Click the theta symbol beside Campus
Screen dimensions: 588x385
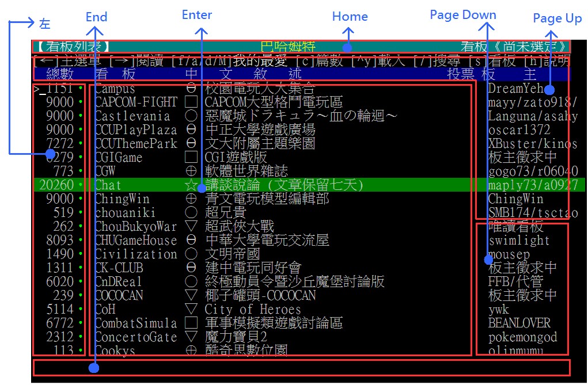tap(191, 89)
